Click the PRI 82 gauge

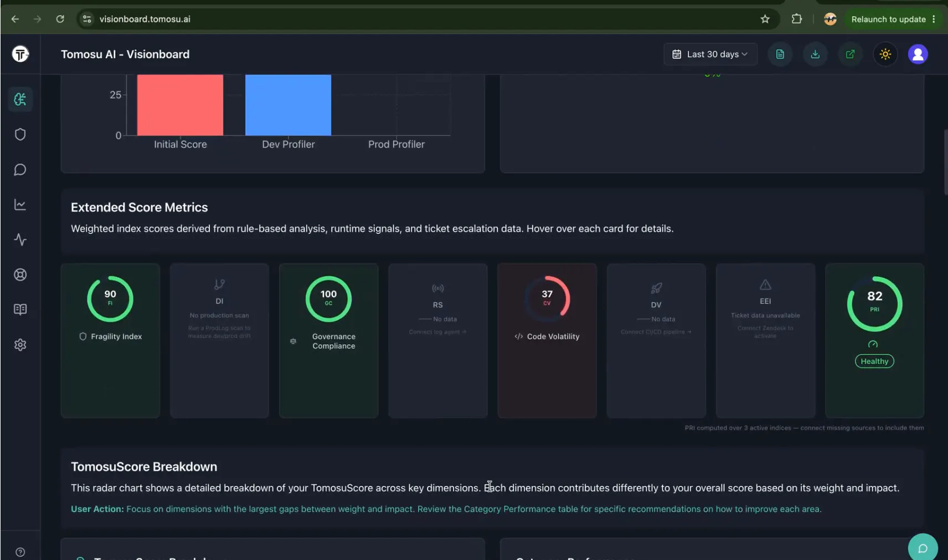click(x=874, y=304)
